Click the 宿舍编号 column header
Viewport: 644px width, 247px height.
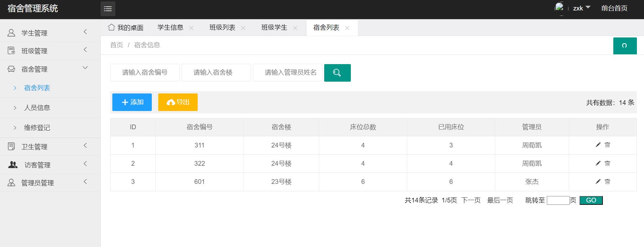(x=200, y=127)
